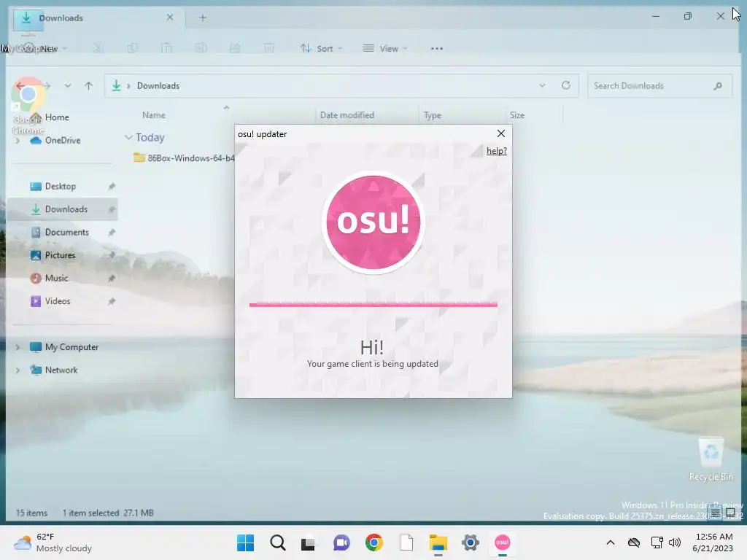Switch to details view layout icon

715,513
